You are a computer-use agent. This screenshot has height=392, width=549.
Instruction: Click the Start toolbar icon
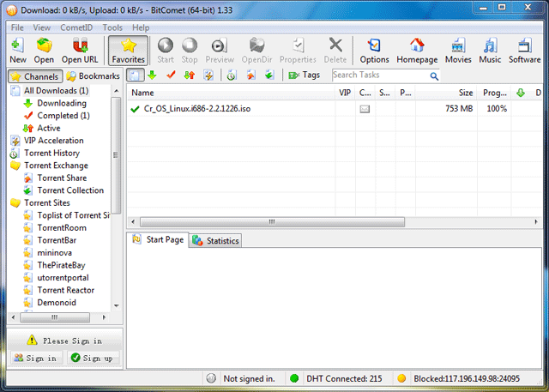166,45
